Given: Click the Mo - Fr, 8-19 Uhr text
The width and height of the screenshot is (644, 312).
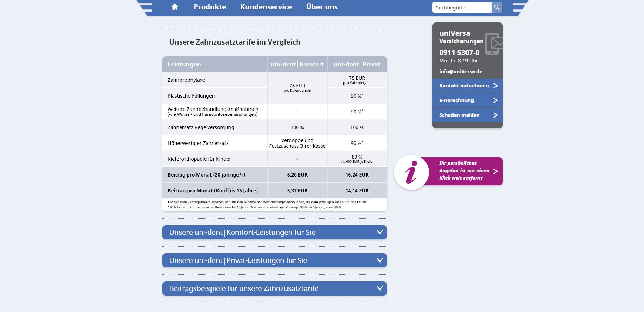Looking at the screenshot, I should click(x=458, y=61).
